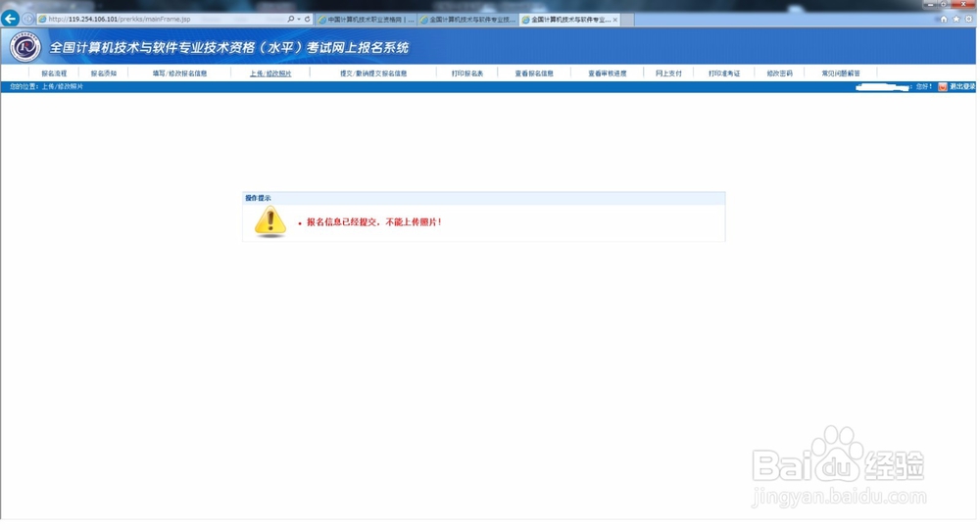Image resolution: width=980 pixels, height=530 pixels.
Task: Switch to 中国计算机技术职业资格网 tab
Action: [367, 20]
